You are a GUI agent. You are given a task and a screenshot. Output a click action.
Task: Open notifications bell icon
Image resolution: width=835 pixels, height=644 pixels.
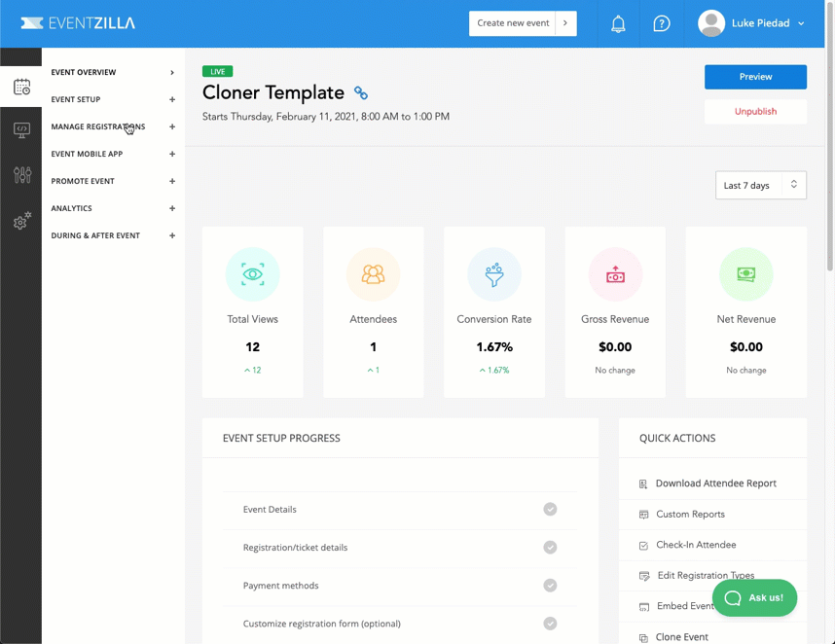[x=618, y=23]
